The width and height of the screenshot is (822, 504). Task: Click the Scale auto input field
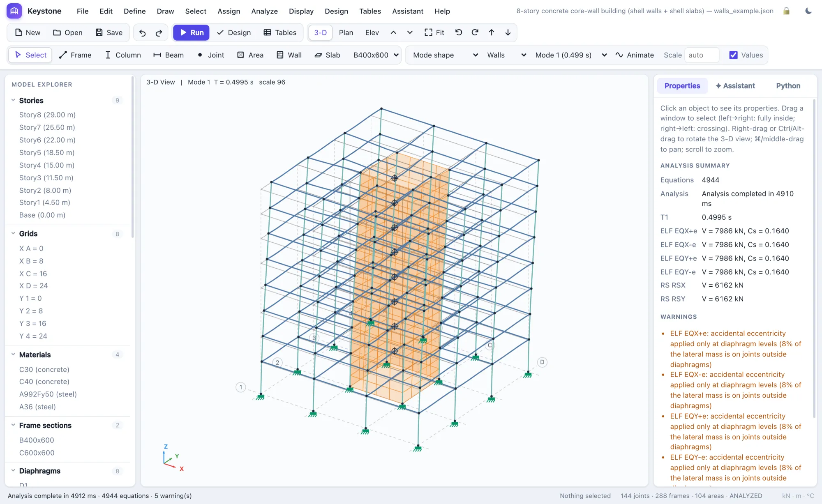702,55
